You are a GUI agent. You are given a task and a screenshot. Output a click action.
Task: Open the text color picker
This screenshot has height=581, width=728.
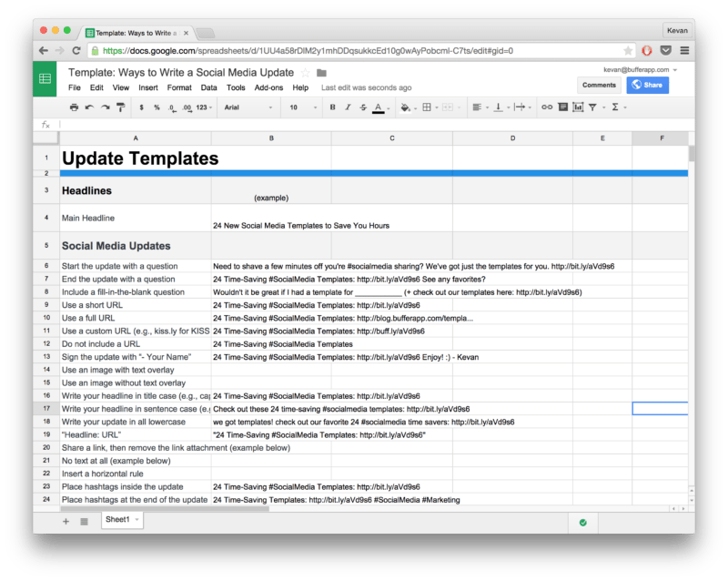(x=376, y=107)
